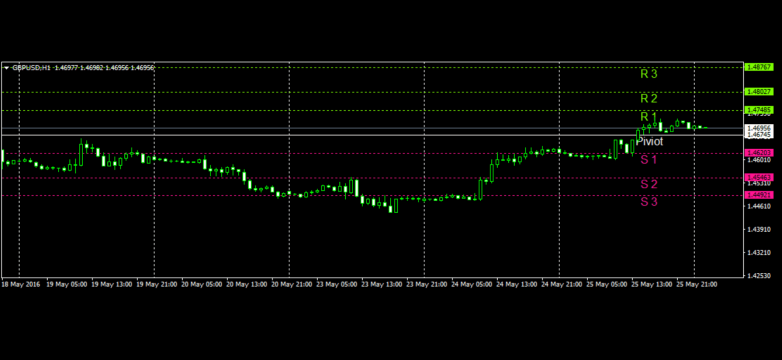Image resolution: width=782 pixels, height=360 pixels.
Task: Click the 23 May 05:00 time label
Action: click(x=337, y=284)
